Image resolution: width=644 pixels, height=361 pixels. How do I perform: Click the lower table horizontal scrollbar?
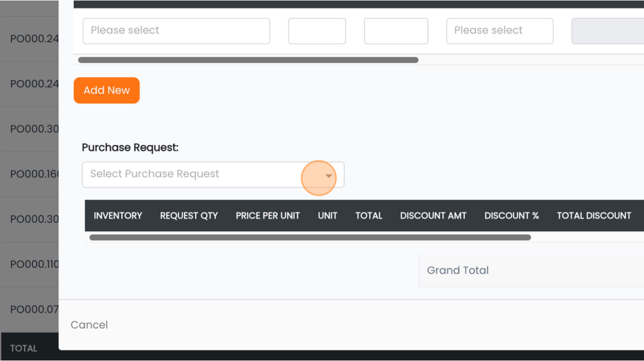(x=310, y=237)
